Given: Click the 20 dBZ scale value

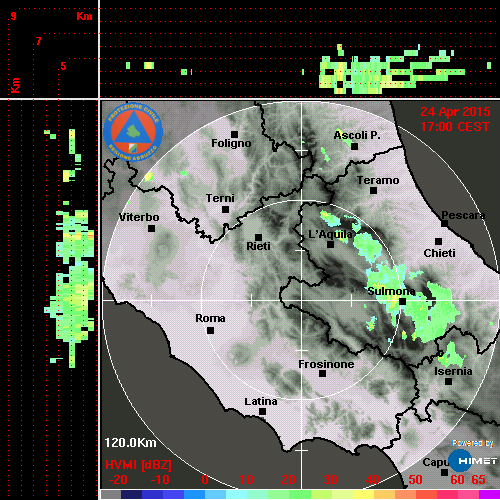Looking at the screenshot, I should pyautogui.click(x=289, y=480).
